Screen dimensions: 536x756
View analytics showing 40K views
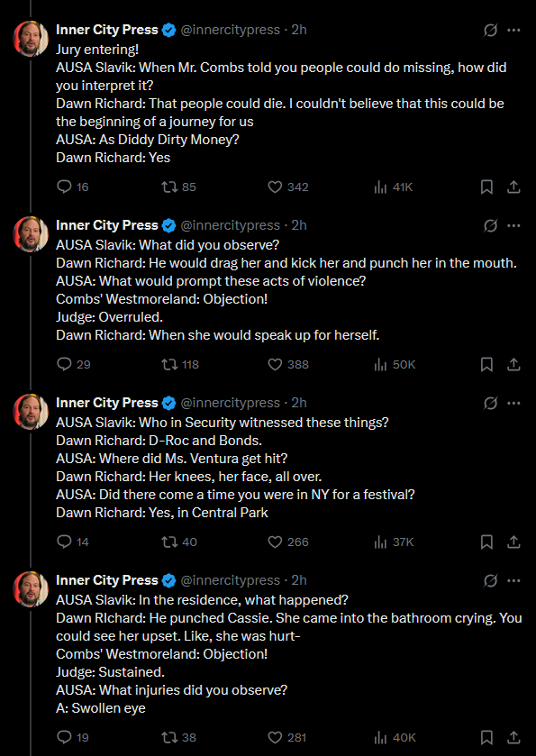pos(395,737)
